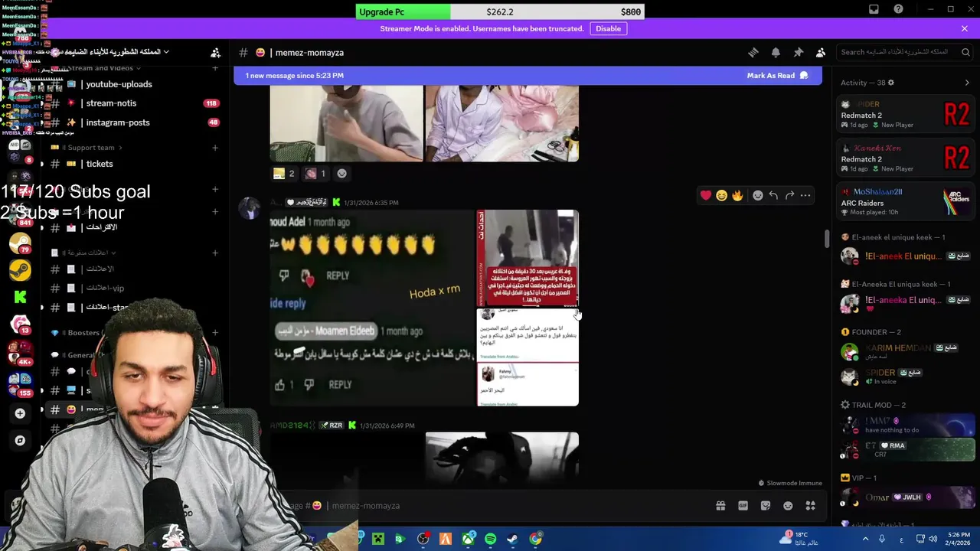Open notification settings bell icon
Viewport: 980px width, 551px height.
pyautogui.click(x=776, y=53)
